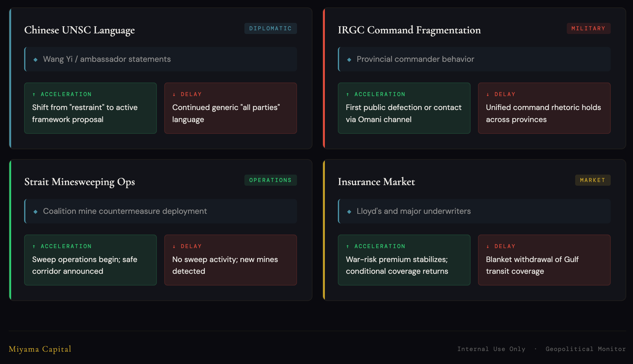Click the MILITARY category tag
This screenshot has height=364, width=633.
pos(588,28)
